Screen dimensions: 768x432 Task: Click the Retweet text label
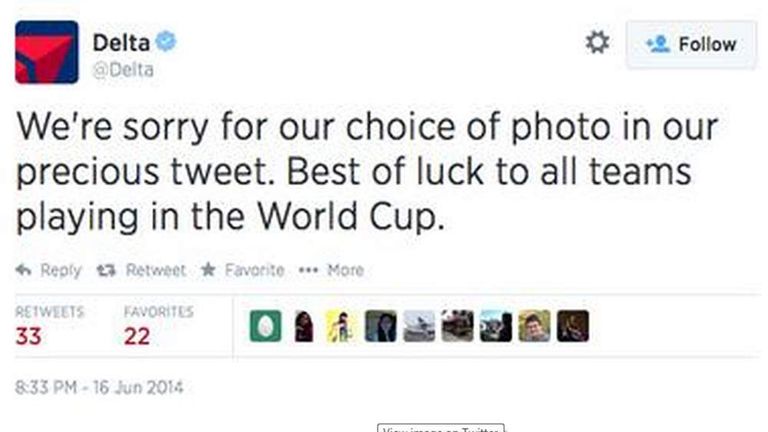point(155,270)
